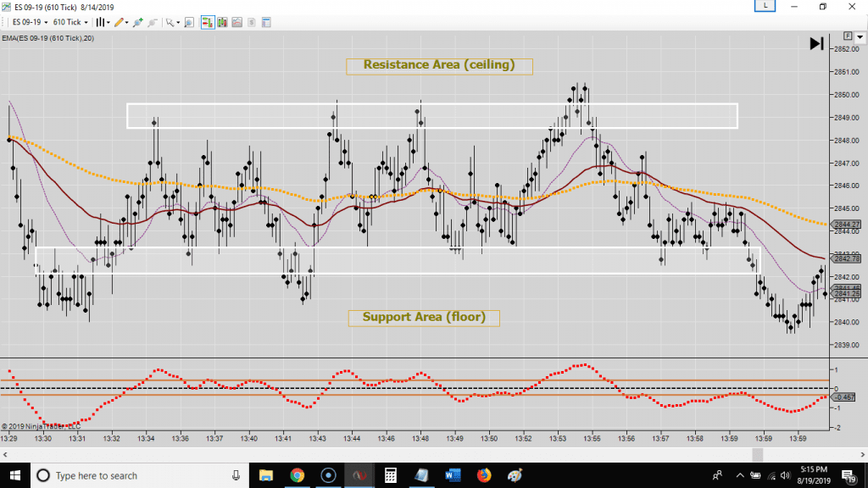Click the Resistance Area (ceiling) label
Image resolution: width=868 pixels, height=488 pixels.
(x=440, y=66)
